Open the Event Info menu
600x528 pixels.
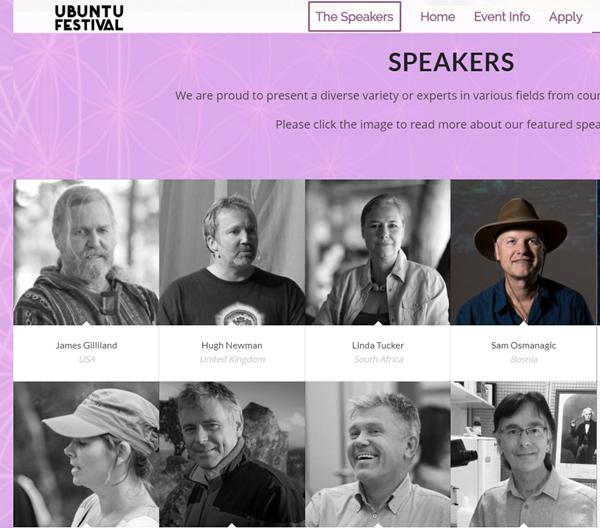(502, 17)
